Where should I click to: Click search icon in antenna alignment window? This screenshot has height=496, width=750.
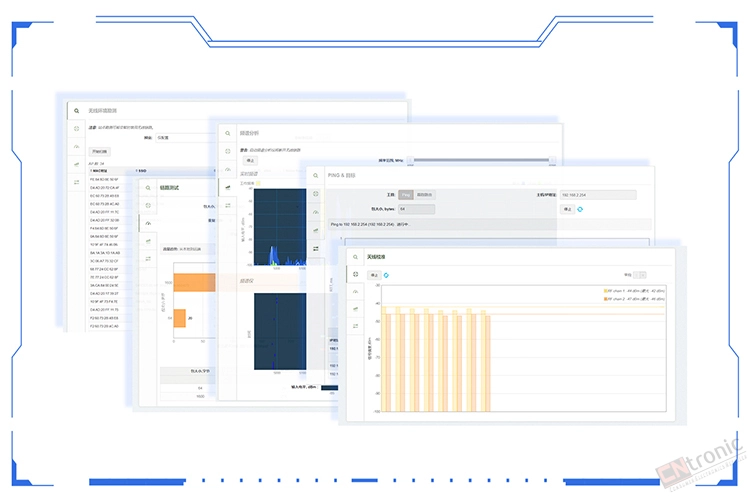(355, 257)
